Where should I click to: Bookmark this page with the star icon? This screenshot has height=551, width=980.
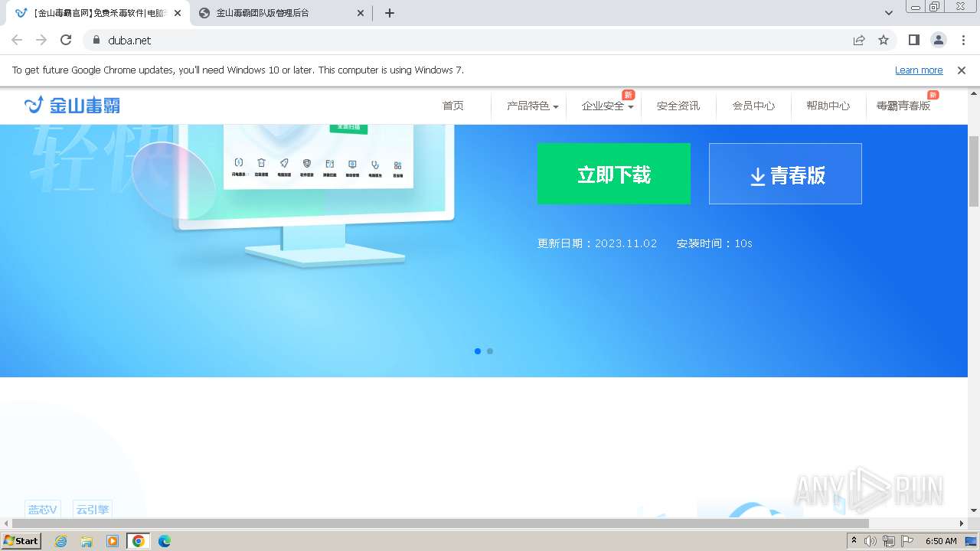pyautogui.click(x=884, y=40)
